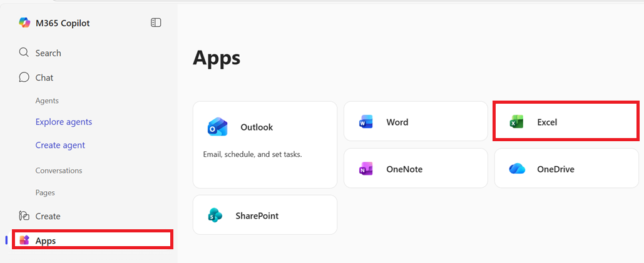Click the SharePoint app icon
This screenshot has width=644, height=263.
pos(215,216)
